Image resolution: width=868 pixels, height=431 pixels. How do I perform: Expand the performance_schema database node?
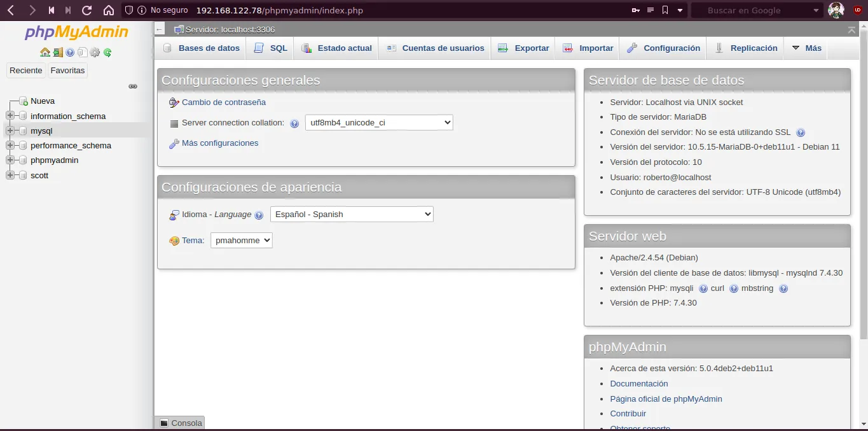tap(10, 145)
